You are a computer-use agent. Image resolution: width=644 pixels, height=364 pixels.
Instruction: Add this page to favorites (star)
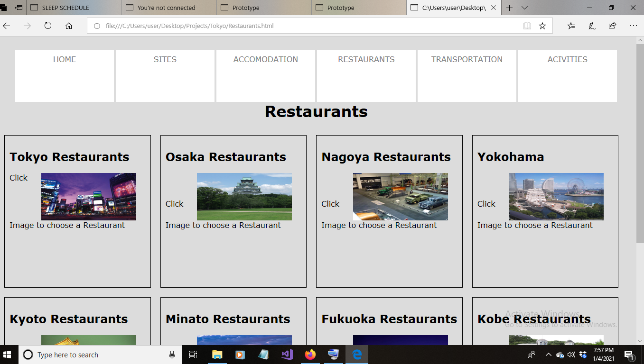[x=542, y=26]
